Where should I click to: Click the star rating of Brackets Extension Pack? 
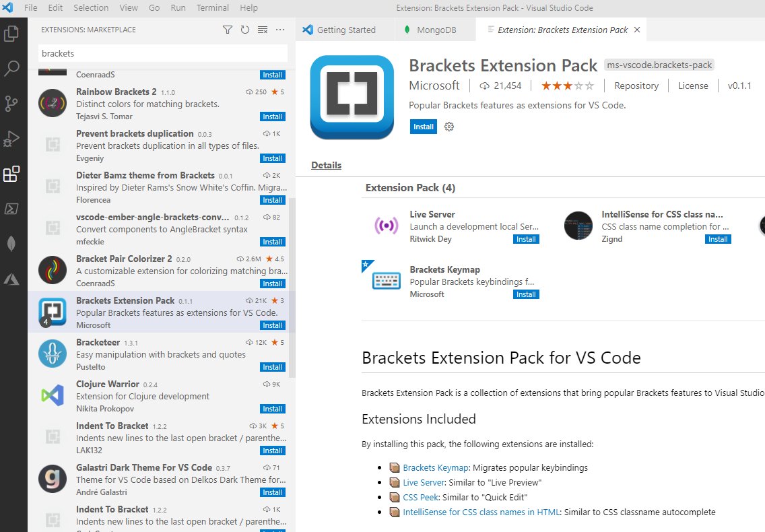click(x=568, y=86)
